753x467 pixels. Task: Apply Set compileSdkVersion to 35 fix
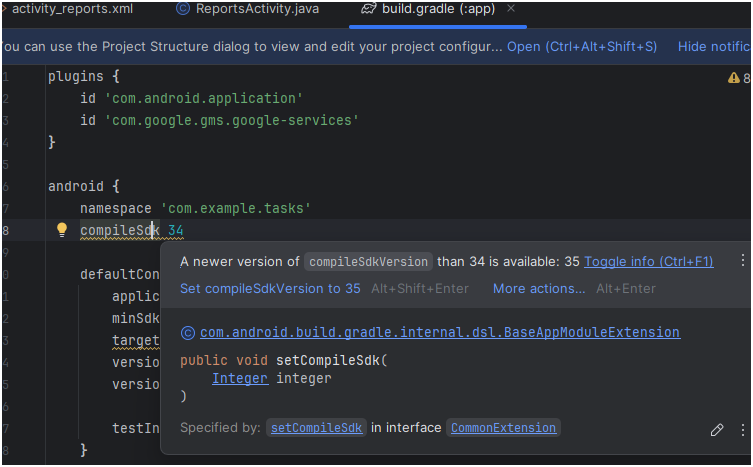[270, 289]
